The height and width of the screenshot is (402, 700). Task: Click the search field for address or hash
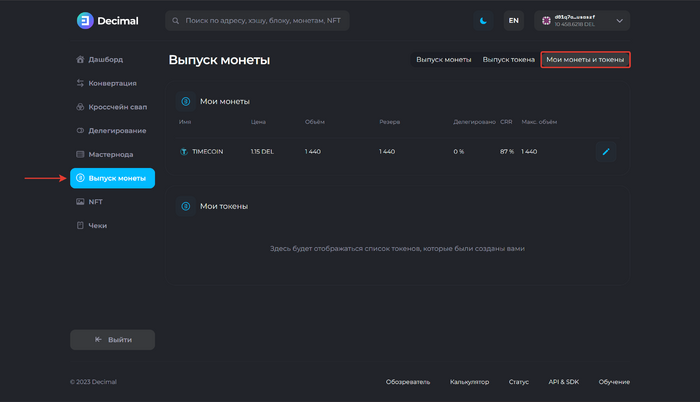coord(262,20)
